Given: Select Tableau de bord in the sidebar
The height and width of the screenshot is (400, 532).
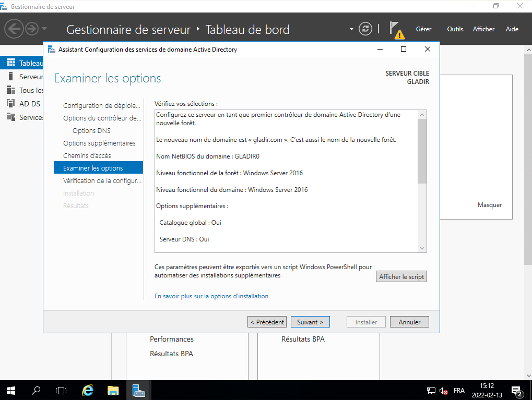Looking at the screenshot, I should [x=22, y=63].
